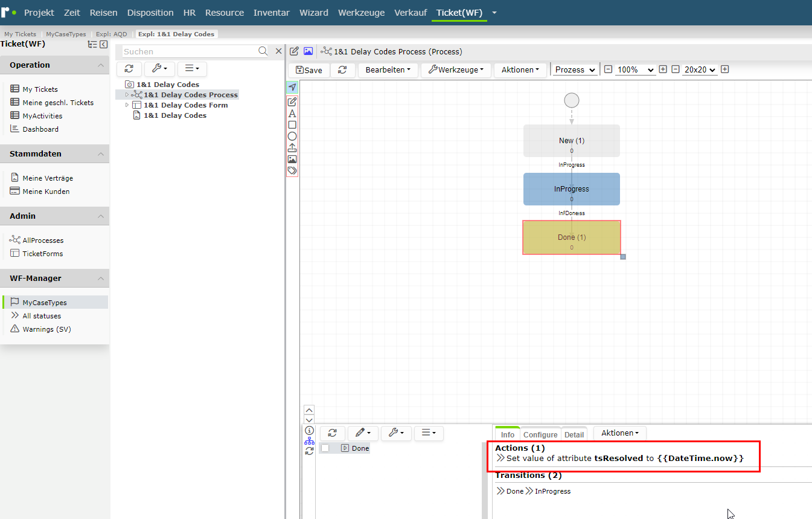Click the hierarchy tree icon in bottom panel
The image size is (812, 519).
click(x=309, y=441)
